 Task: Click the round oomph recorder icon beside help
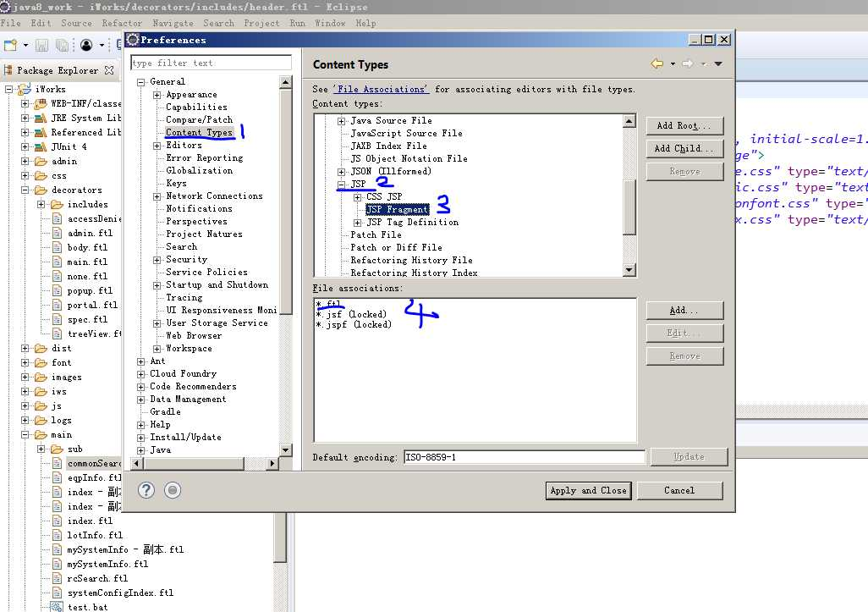tap(173, 490)
